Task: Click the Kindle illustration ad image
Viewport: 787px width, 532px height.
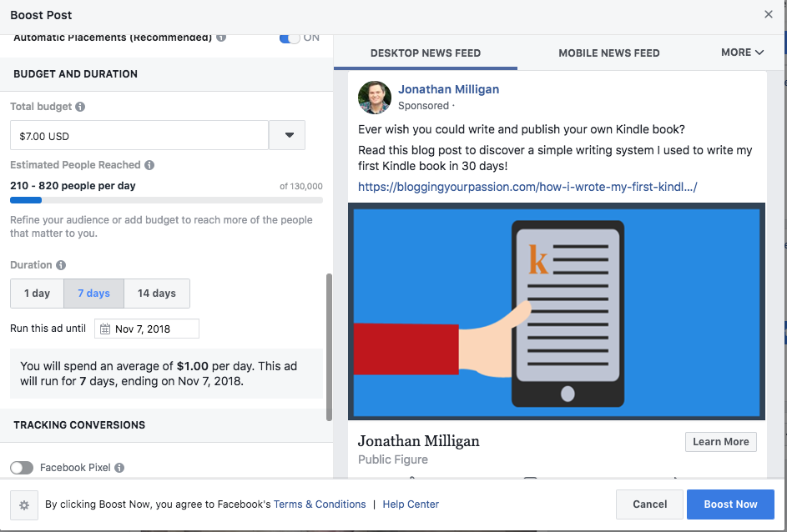Action: [557, 311]
